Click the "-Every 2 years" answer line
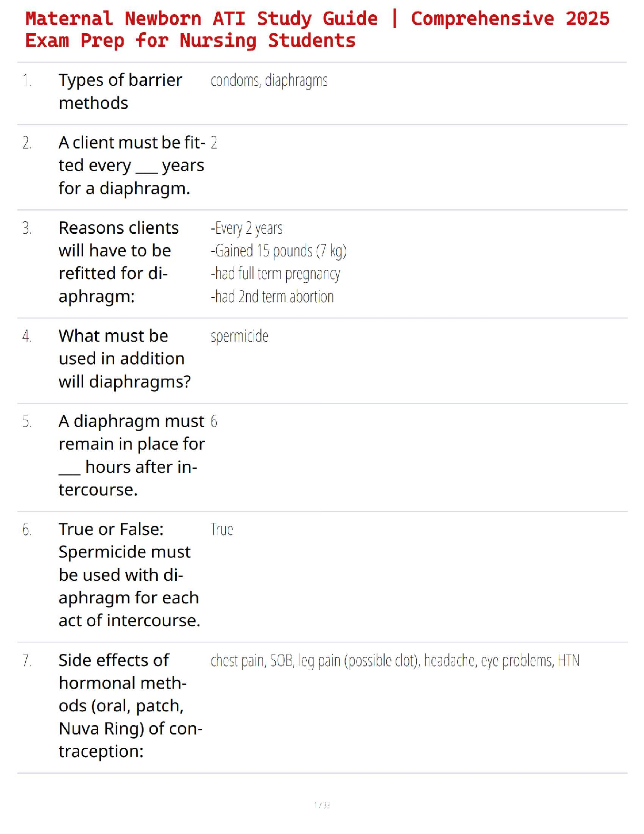 [x=247, y=229]
